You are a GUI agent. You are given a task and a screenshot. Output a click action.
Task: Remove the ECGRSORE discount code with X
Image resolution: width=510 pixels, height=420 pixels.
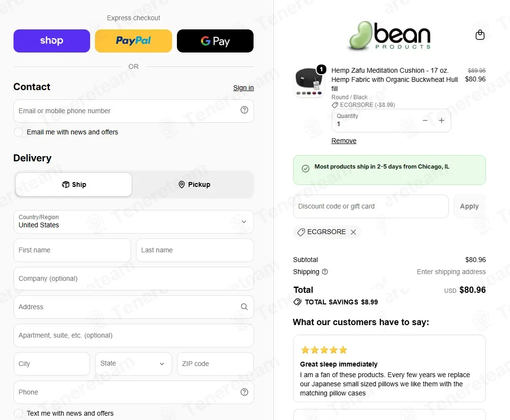point(353,232)
